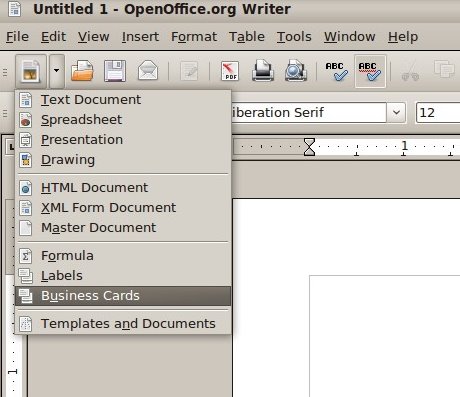Viewport: 460px width, 397px height.
Task: Export directly as PDF icon
Action: pos(230,71)
